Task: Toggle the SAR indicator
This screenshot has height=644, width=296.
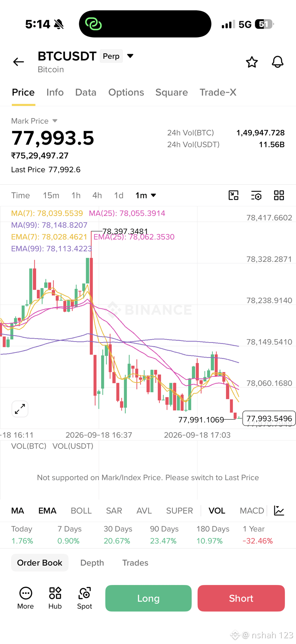Action: click(x=114, y=511)
